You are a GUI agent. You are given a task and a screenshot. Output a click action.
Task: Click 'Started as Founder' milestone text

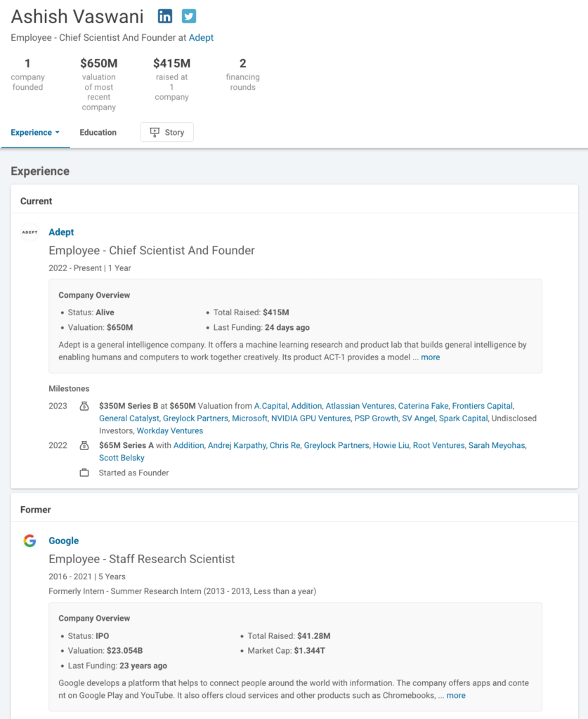pos(134,473)
